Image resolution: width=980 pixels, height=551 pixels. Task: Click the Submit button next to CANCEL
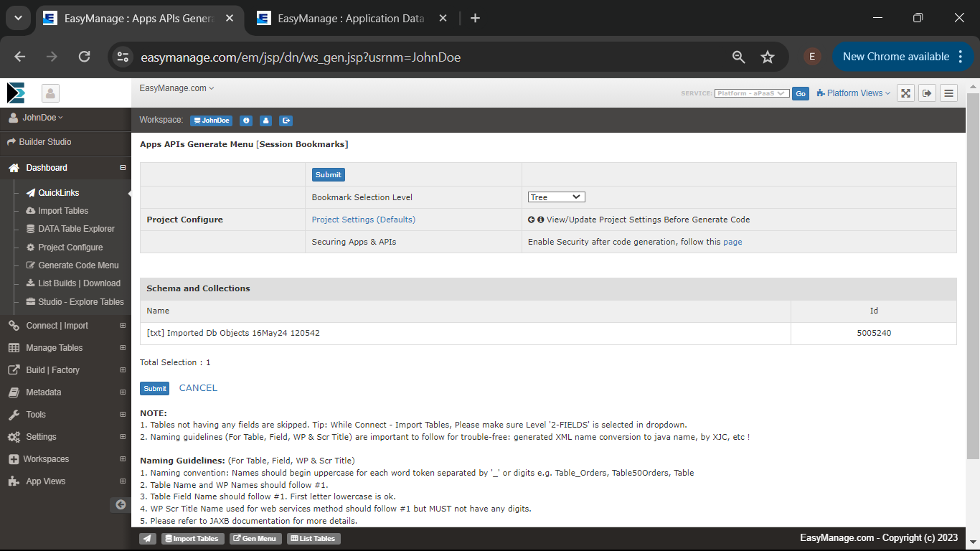[x=154, y=388]
